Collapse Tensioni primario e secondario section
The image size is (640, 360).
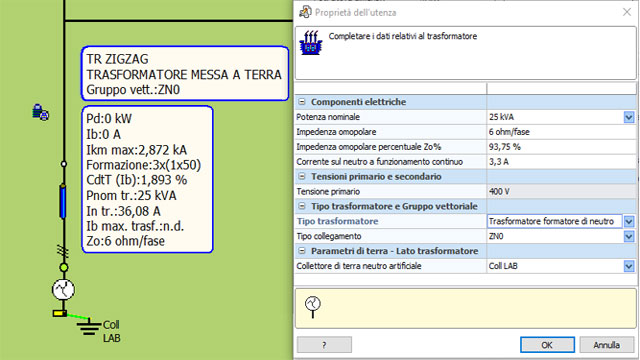click(302, 176)
